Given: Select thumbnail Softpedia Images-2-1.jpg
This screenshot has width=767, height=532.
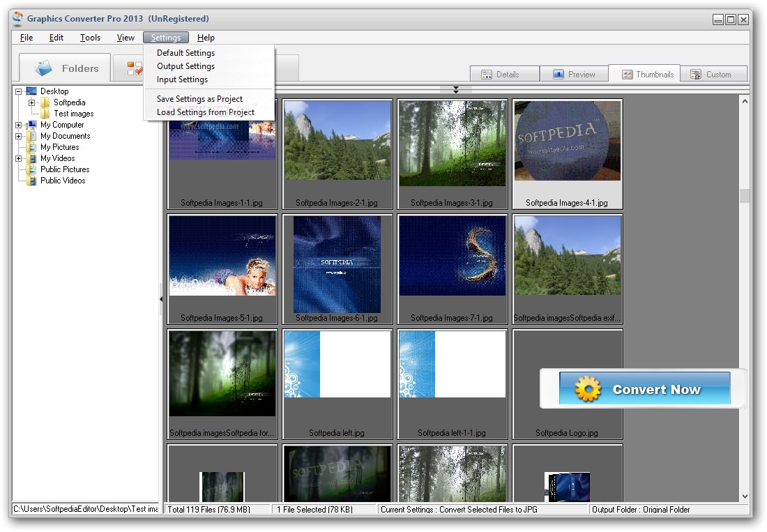Looking at the screenshot, I should click(x=337, y=154).
